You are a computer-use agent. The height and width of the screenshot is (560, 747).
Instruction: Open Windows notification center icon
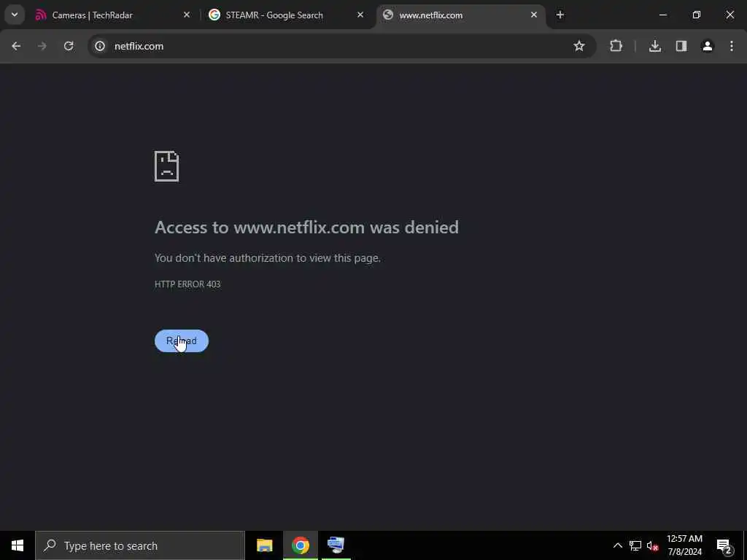[x=724, y=546]
